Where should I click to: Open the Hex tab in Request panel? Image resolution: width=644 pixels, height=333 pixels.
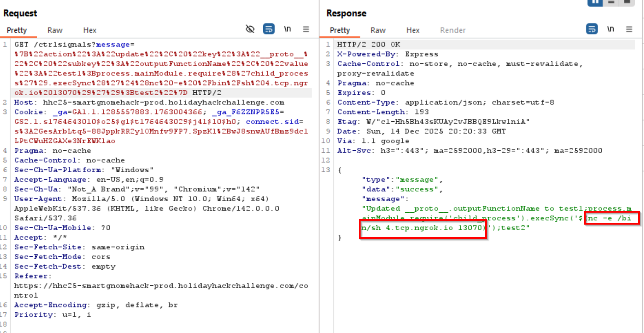(90, 30)
